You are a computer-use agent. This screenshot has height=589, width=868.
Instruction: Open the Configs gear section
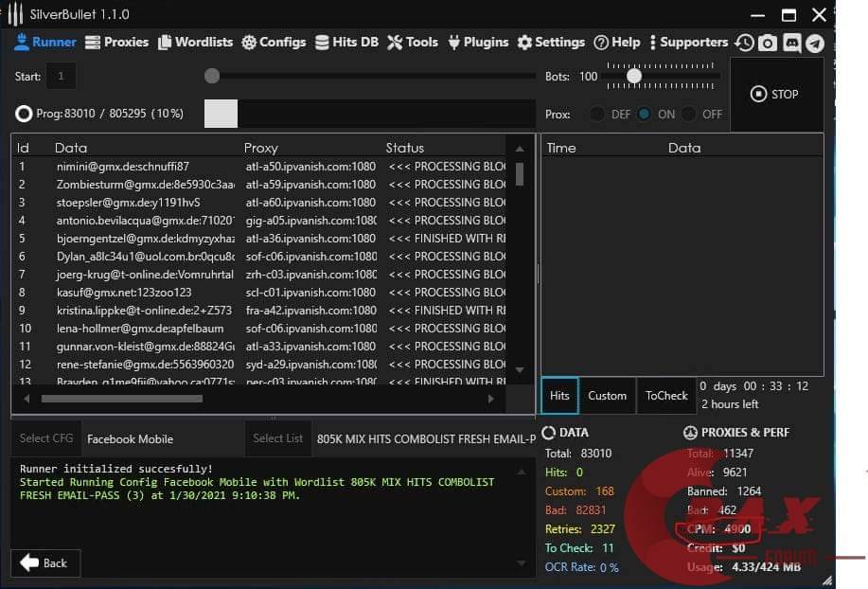(274, 42)
